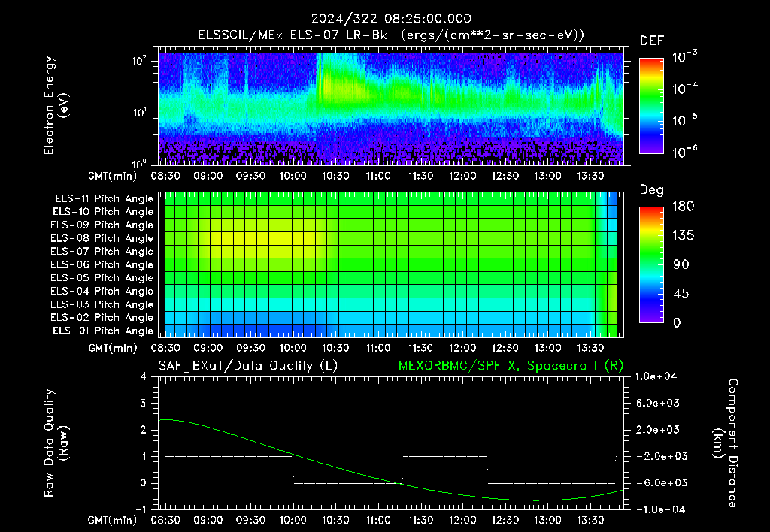Click the ELS-11 Pitch Angle label
Image resolution: width=770 pixels, height=532 pixels.
click(104, 199)
